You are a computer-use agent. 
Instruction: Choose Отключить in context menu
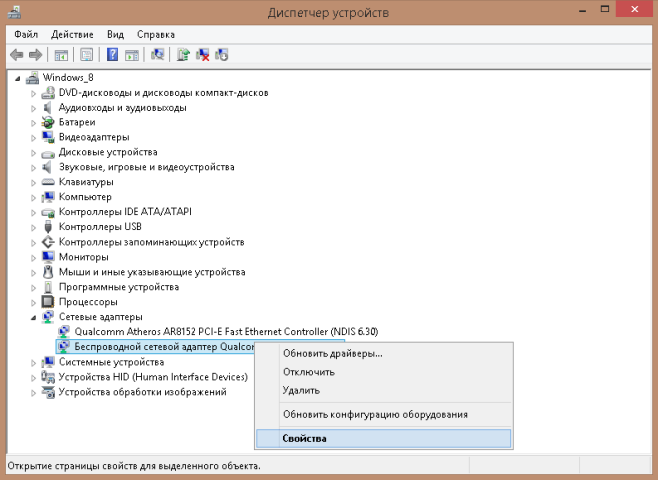[x=384, y=372]
